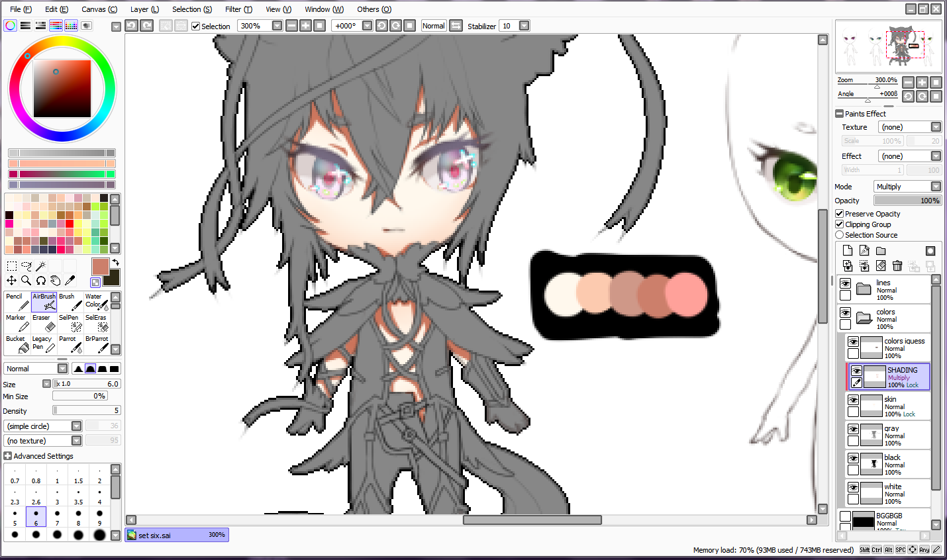Uncheck the Selection checkbox in toolbar

point(196,26)
